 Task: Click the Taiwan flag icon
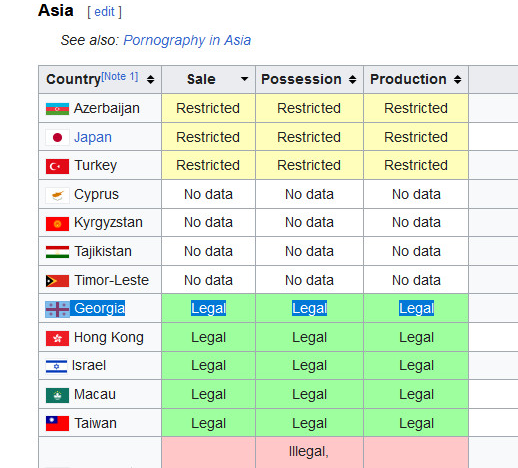coord(57,424)
